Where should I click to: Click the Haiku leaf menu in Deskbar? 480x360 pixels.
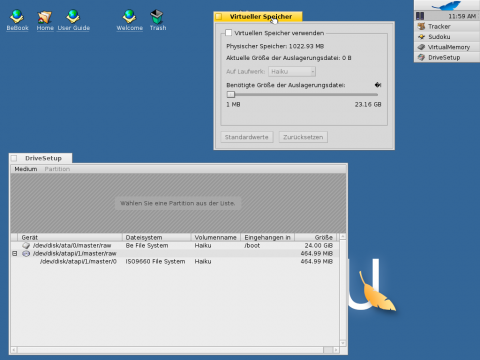447,5
